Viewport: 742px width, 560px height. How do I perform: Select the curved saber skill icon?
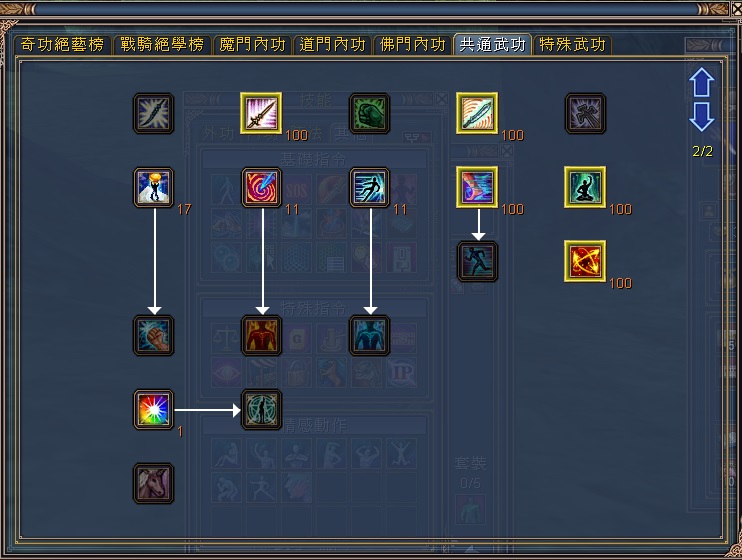[477, 113]
